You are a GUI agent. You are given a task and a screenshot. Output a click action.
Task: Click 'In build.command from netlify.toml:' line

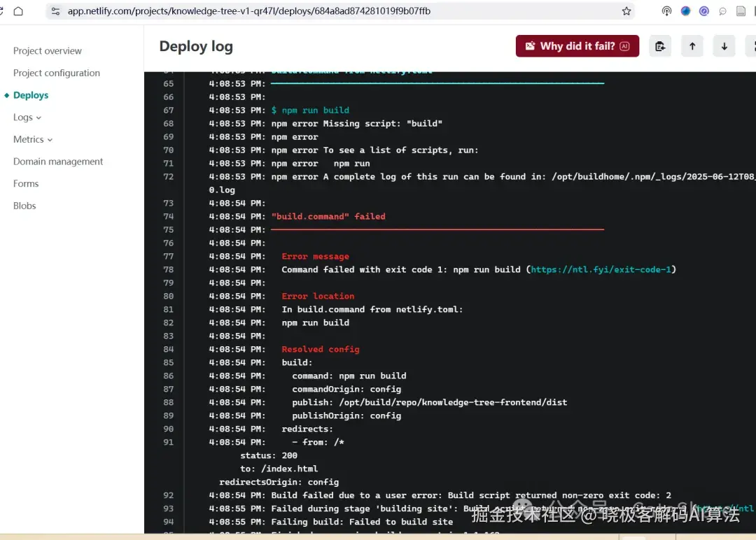pos(372,309)
